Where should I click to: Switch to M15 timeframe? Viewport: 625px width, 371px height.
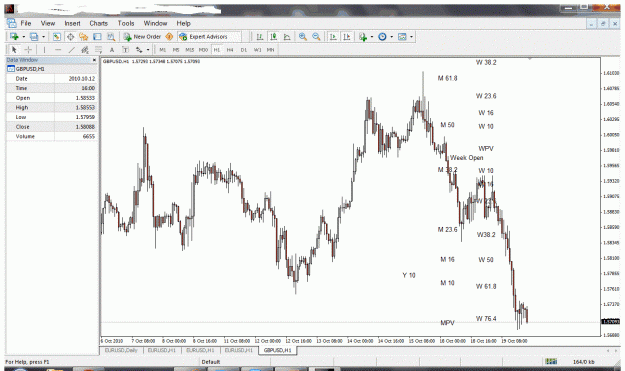pyautogui.click(x=189, y=50)
